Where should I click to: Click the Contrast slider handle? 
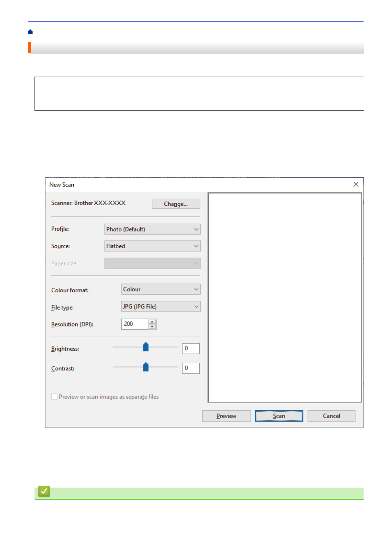pos(146,367)
